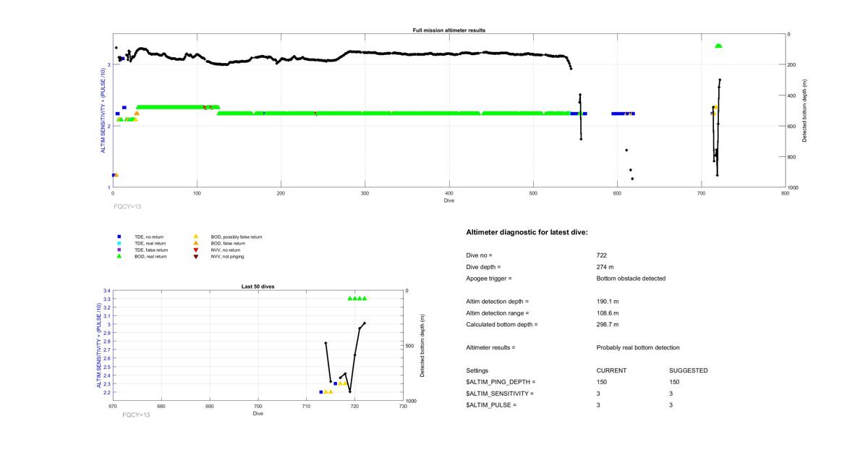868x450 pixels.
Task: Click the '$ALTIM_PING_DEPTH =' setting name
Action: pyautogui.click(x=501, y=382)
